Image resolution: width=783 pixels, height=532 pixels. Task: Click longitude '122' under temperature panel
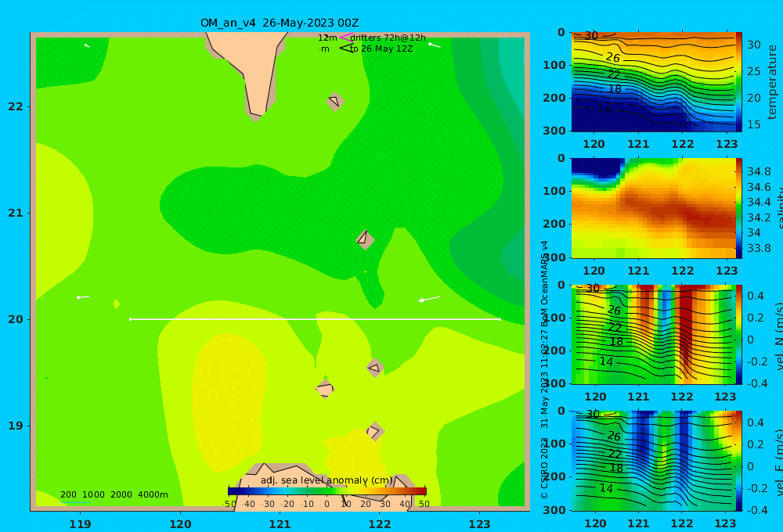coord(683,144)
